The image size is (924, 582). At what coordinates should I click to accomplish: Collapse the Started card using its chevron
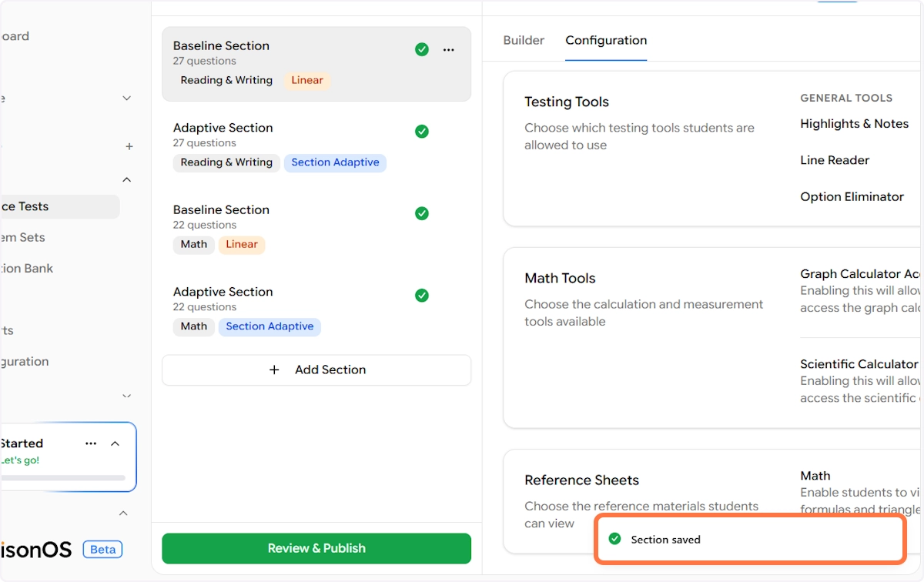115,443
